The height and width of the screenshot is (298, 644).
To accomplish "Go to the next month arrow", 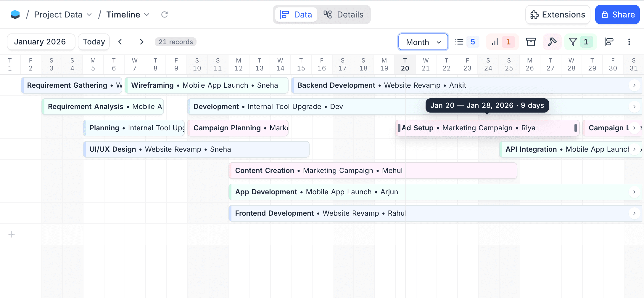I will point(141,42).
